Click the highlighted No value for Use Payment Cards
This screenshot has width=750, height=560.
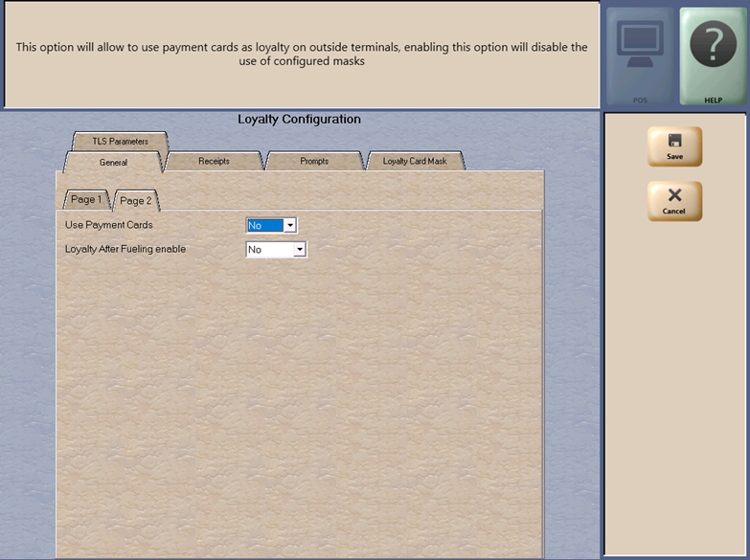[263, 226]
